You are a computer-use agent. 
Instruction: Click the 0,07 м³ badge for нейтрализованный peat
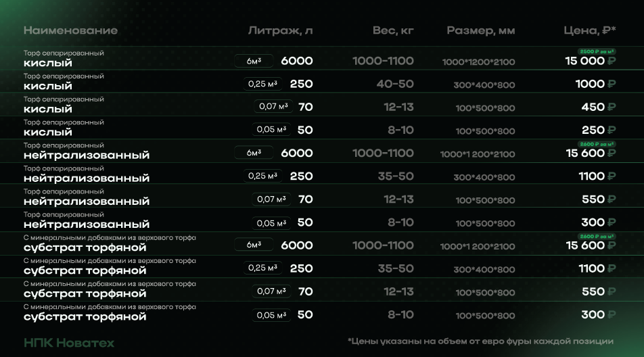click(x=272, y=199)
